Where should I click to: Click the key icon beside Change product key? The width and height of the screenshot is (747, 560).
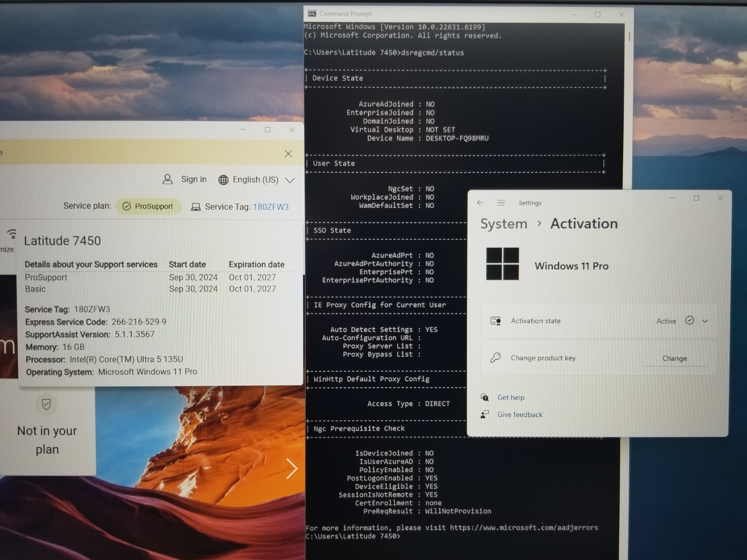click(495, 357)
